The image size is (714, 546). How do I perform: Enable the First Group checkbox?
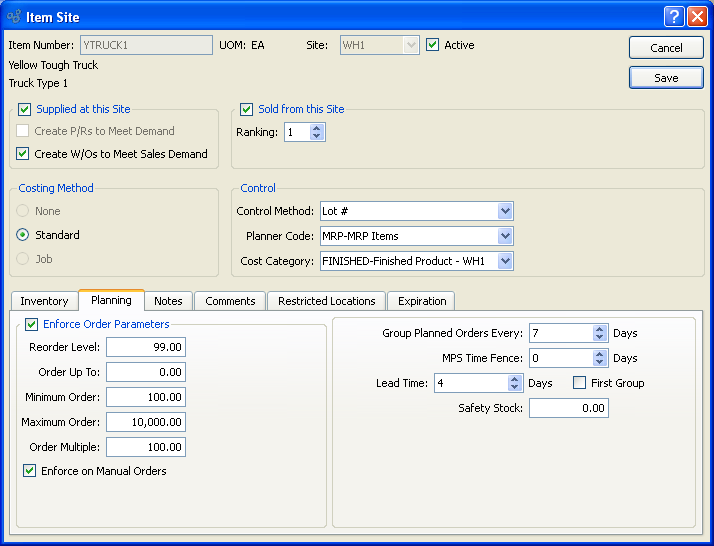coord(580,383)
